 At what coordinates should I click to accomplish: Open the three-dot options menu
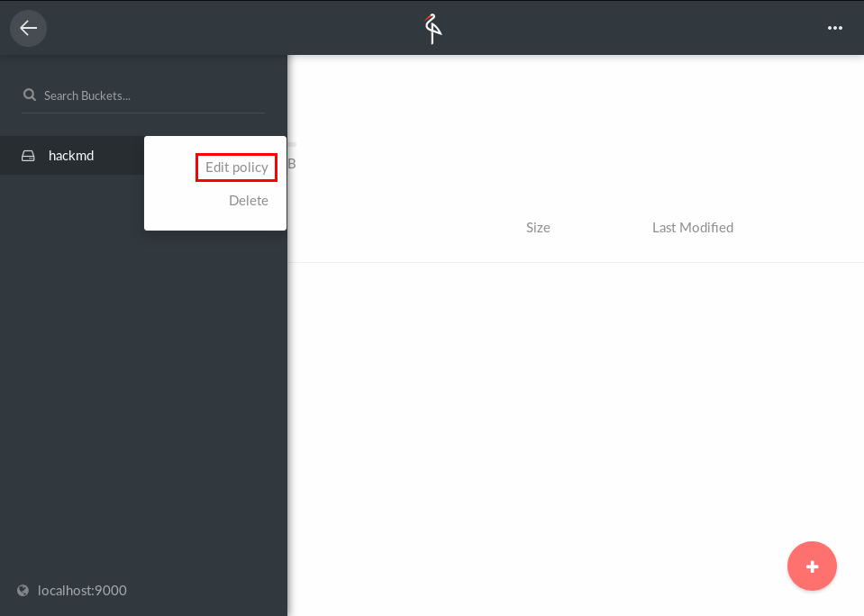click(834, 28)
